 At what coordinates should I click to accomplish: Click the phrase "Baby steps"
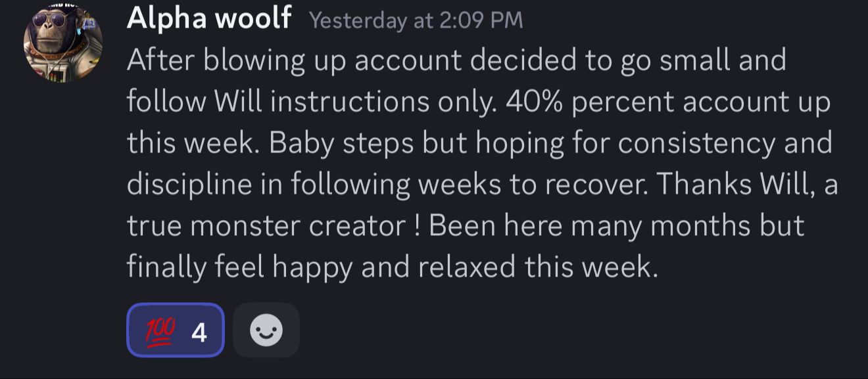(341, 143)
